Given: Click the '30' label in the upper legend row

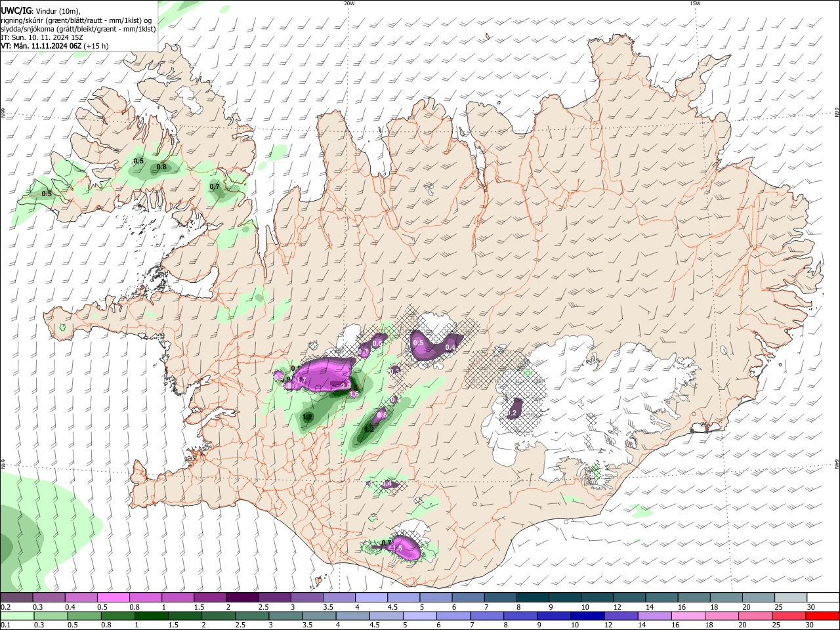Looking at the screenshot, I should click(810, 607).
